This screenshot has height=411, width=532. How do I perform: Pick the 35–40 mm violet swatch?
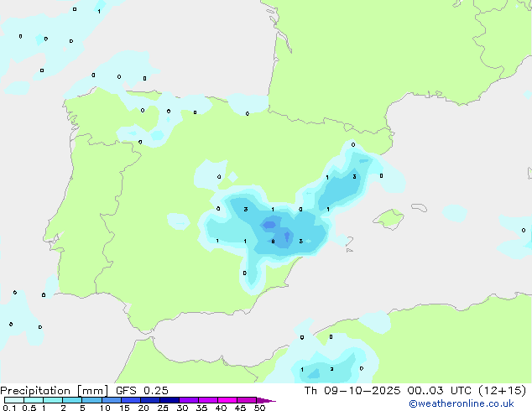coord(207,400)
